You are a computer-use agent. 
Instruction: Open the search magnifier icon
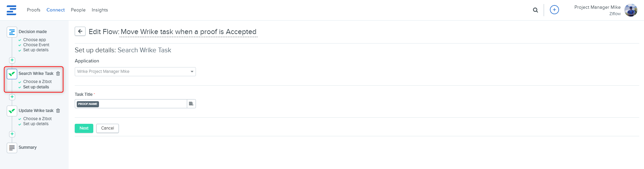coord(535,10)
